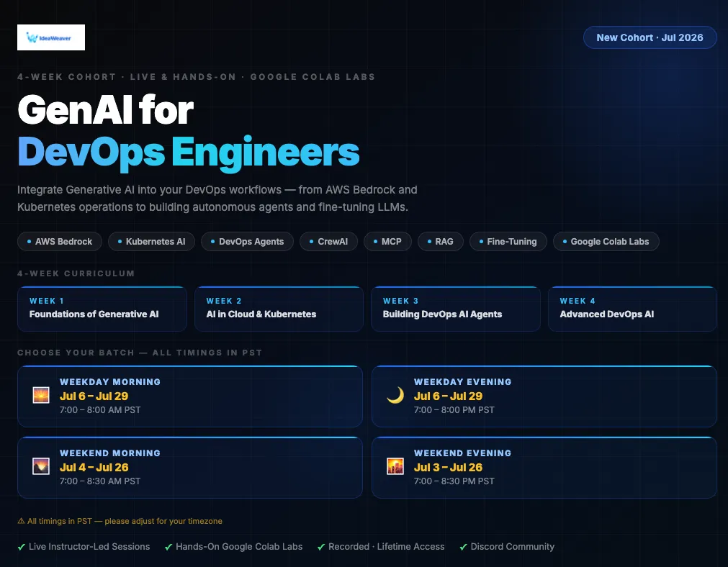728x567 pixels.
Task: Select the Google Colab Labs tag
Action: [x=606, y=241]
